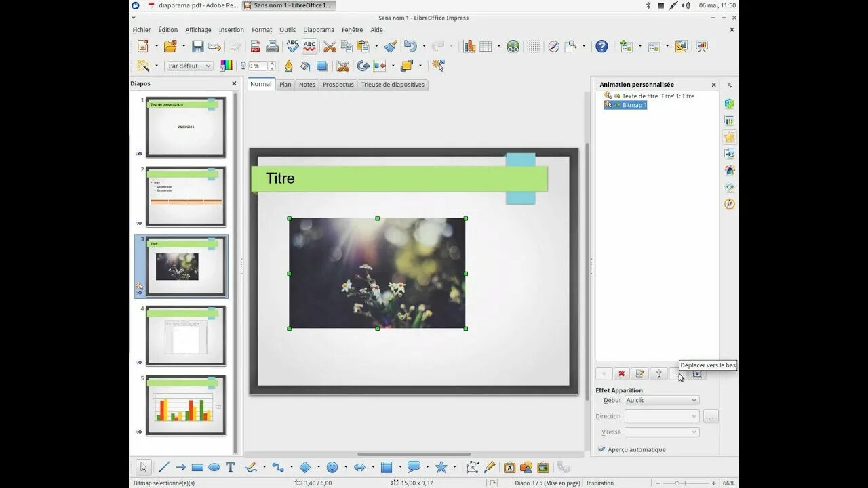Screen dimensions: 868x488
Task: Open sidebar Slide Transition icon
Action: pos(729,154)
